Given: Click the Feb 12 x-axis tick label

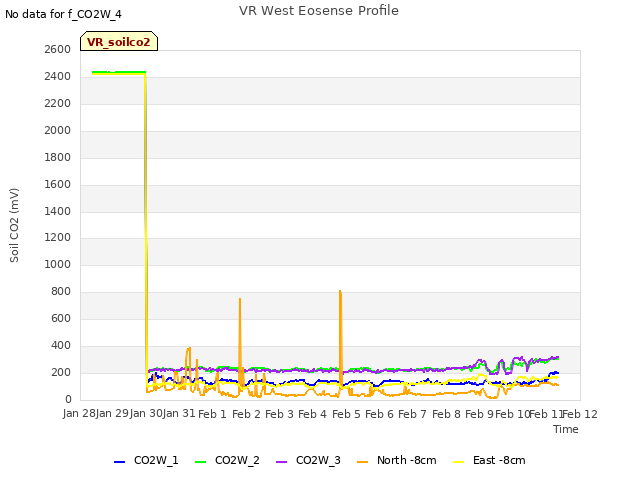Looking at the screenshot, I should point(580,414).
